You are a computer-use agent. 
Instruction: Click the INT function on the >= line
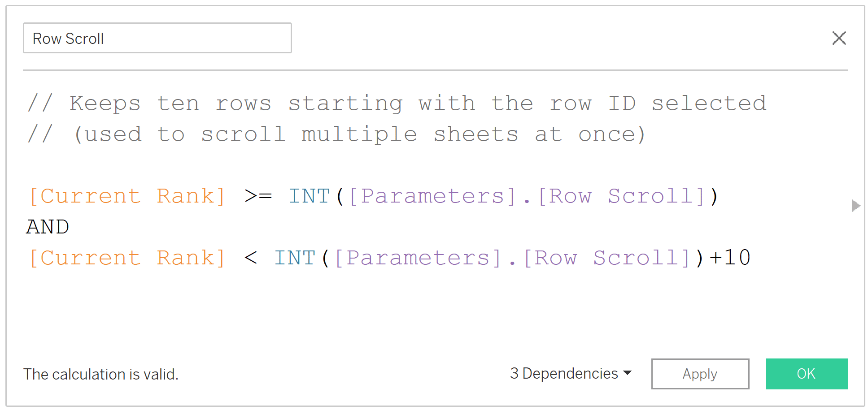pyautogui.click(x=309, y=196)
